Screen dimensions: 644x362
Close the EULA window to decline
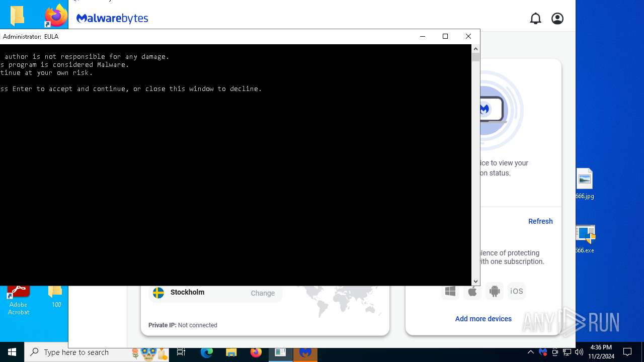(x=468, y=36)
